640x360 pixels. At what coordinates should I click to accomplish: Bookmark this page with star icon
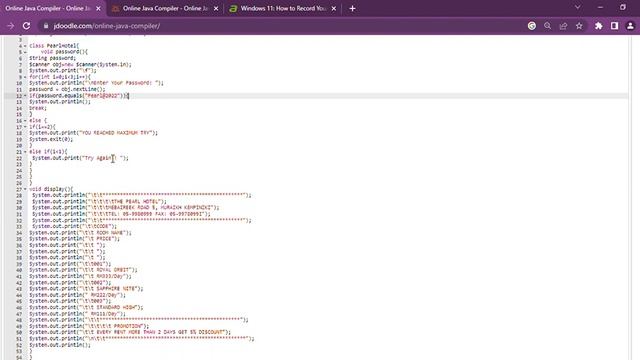(579, 26)
